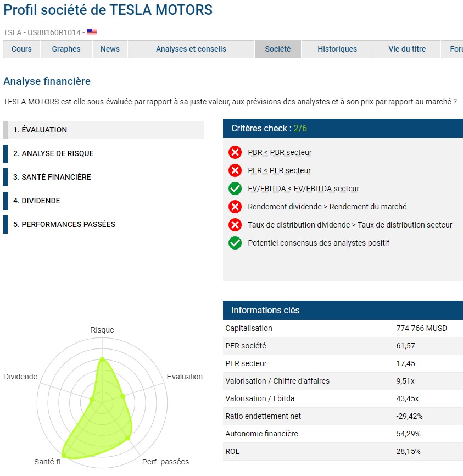This screenshot has height=476, width=463.
Task: Click the Santé fi. axis label
Action: click(48, 462)
